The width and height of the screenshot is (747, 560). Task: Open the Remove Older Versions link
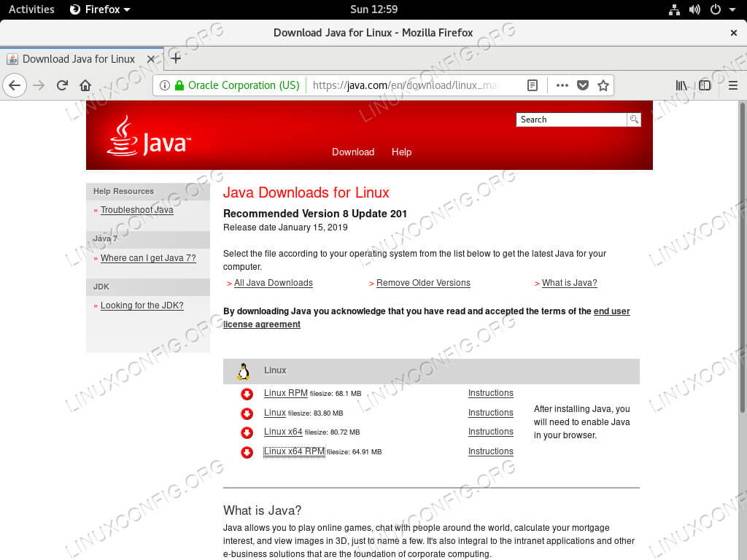(423, 284)
